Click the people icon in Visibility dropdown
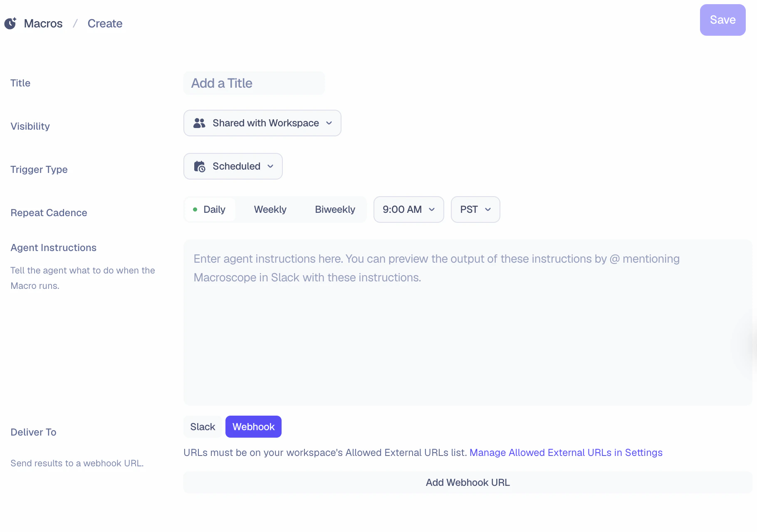The image size is (757, 532). 199,123
